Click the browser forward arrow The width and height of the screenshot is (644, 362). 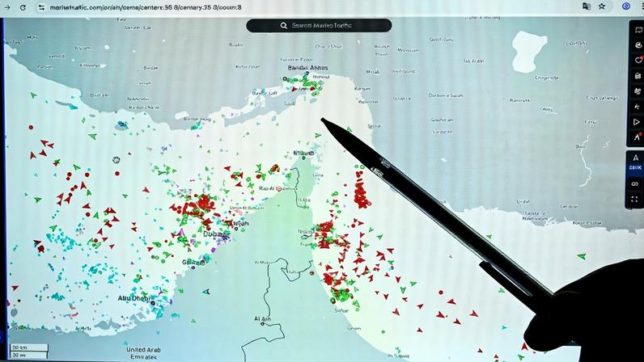pyautogui.click(x=7, y=7)
